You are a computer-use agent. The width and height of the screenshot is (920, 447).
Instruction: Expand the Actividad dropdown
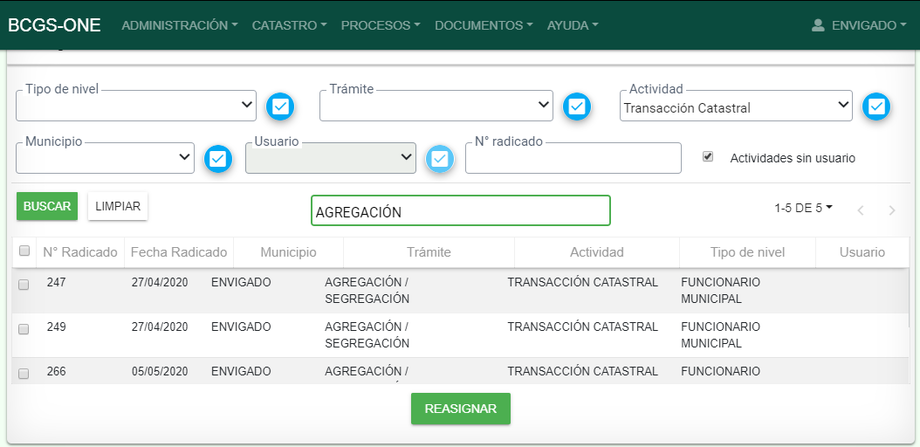point(736,107)
